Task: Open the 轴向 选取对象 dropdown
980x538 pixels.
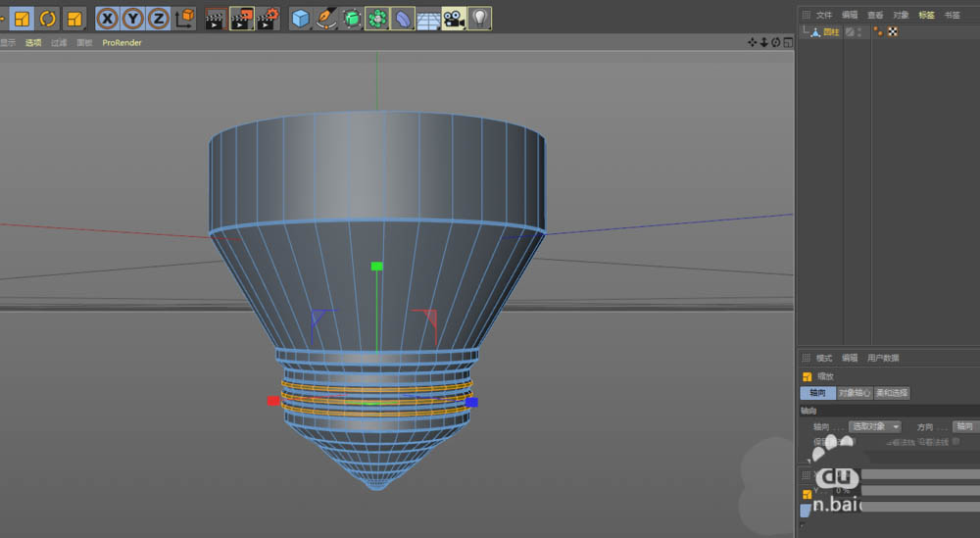Action: point(875,427)
